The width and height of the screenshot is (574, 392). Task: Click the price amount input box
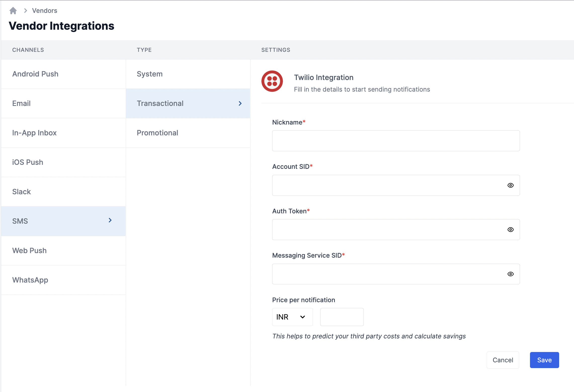click(342, 317)
